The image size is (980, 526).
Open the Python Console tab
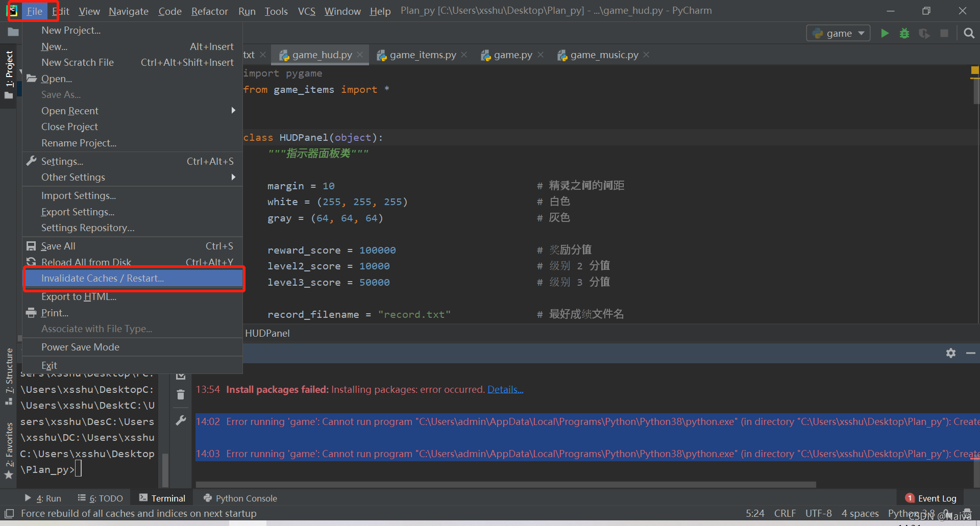pos(240,498)
